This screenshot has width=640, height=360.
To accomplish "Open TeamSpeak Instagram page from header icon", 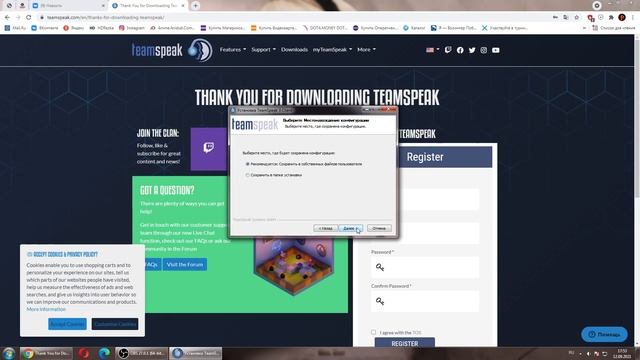I will click(484, 50).
